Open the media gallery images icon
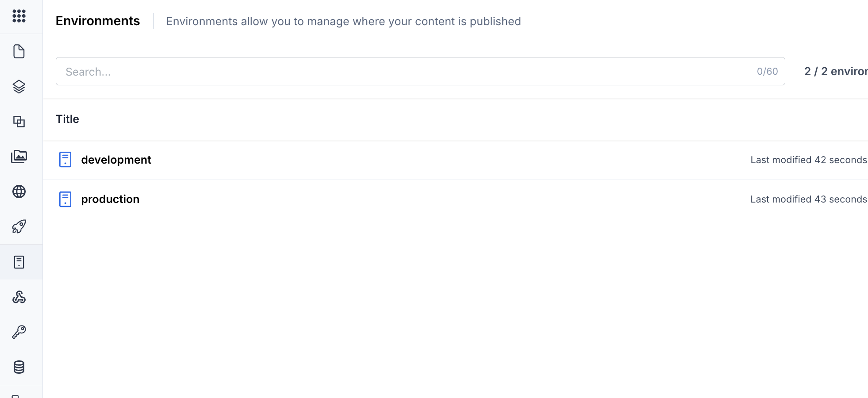This screenshot has width=868, height=398. point(19,156)
